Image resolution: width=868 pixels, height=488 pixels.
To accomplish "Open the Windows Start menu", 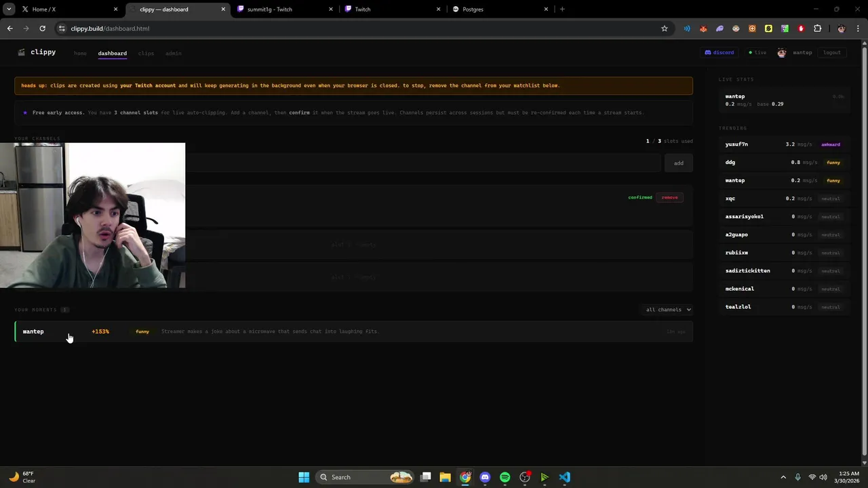I will click(304, 477).
